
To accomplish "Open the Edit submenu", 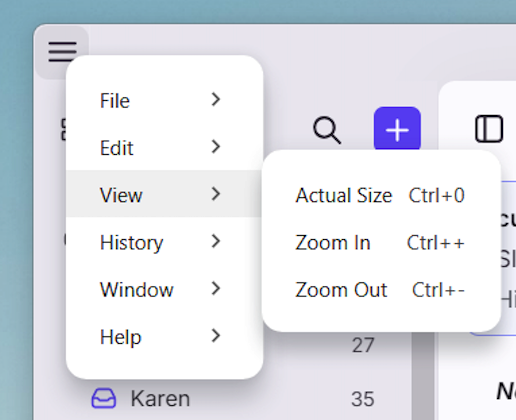I will (x=164, y=147).
